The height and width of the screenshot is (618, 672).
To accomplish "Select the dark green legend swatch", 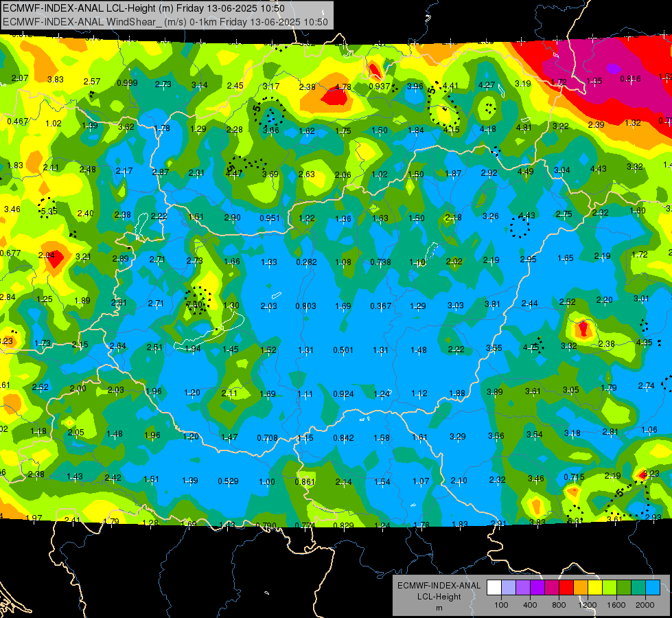I will point(623,588).
